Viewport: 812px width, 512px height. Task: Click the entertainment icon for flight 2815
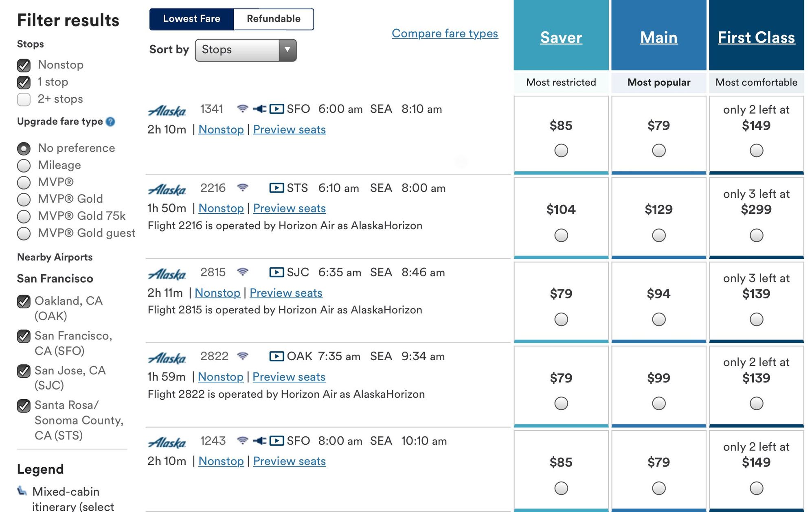pos(277,272)
